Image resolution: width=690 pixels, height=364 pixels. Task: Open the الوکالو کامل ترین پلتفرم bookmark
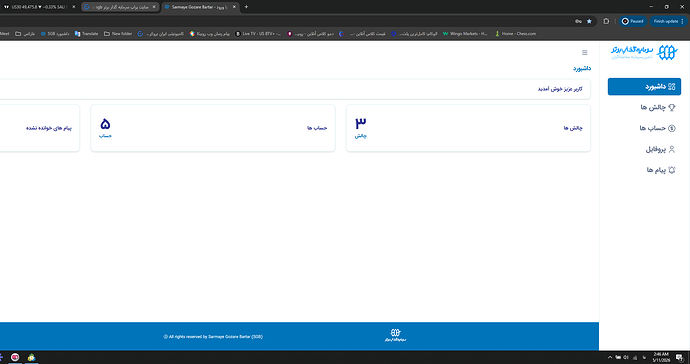point(415,34)
